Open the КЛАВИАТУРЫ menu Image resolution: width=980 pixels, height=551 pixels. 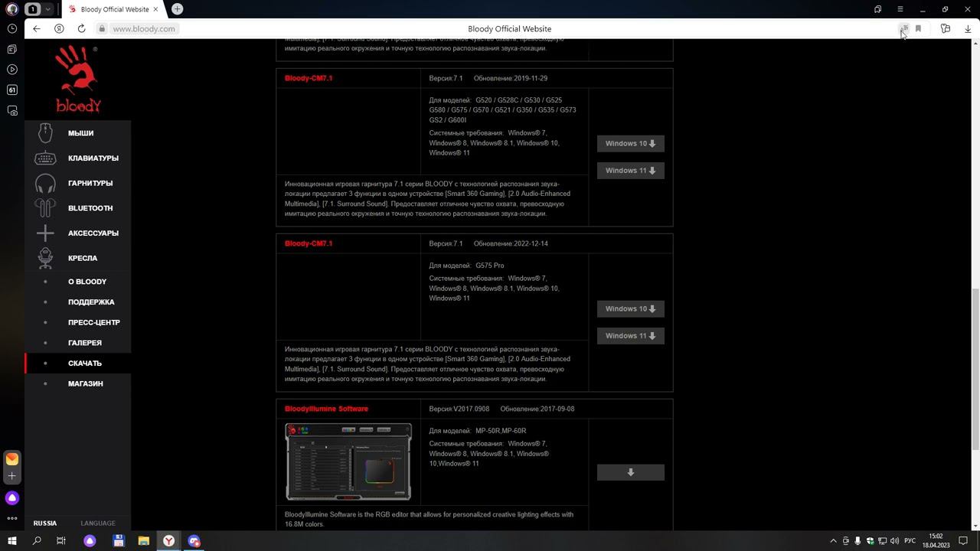(93, 158)
